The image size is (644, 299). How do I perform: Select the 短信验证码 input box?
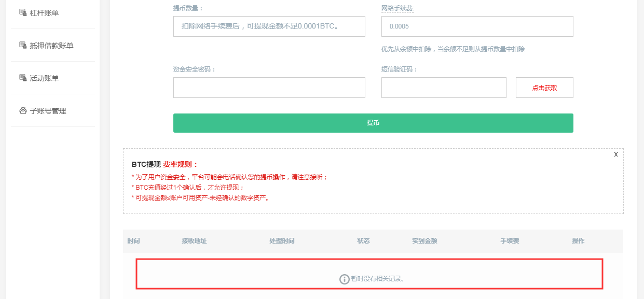[443, 88]
